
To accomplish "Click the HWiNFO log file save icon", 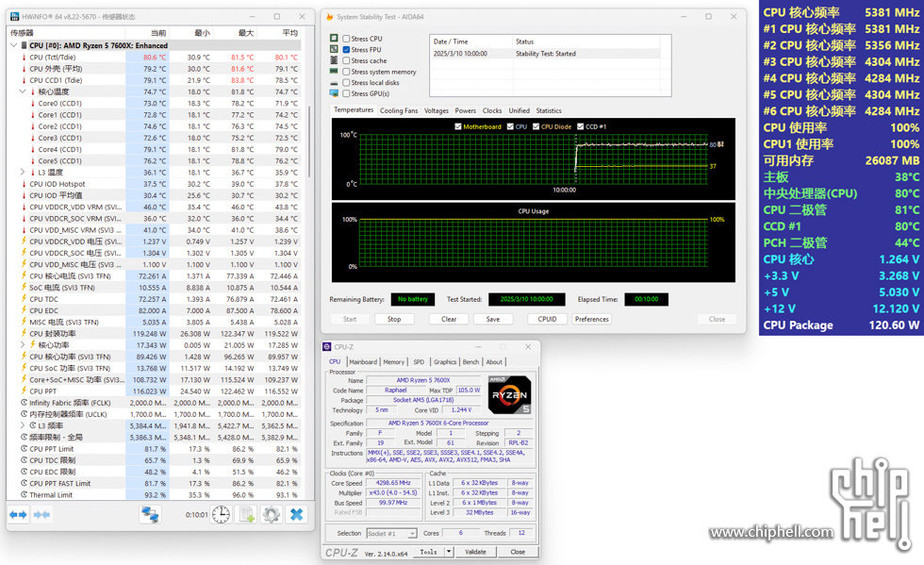I will (x=247, y=515).
